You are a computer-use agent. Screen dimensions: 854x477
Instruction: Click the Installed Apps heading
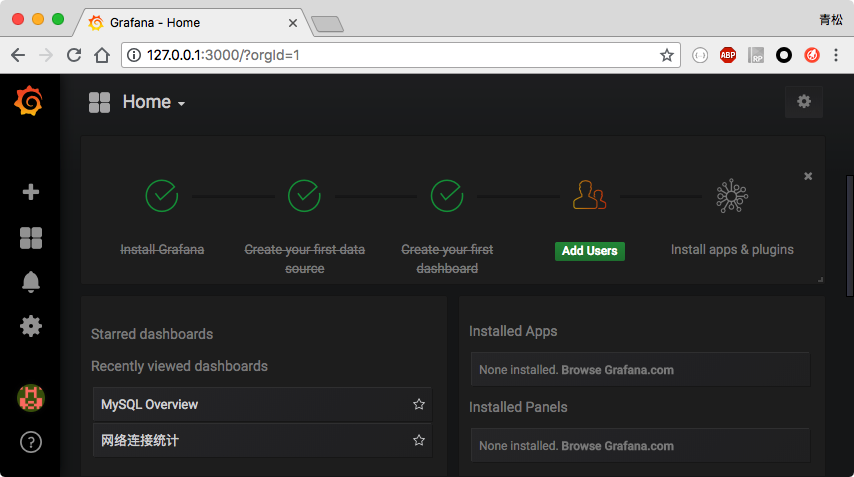[x=513, y=331]
